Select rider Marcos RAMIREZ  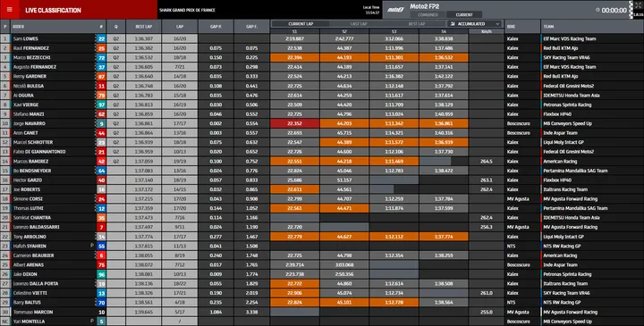tap(30, 162)
